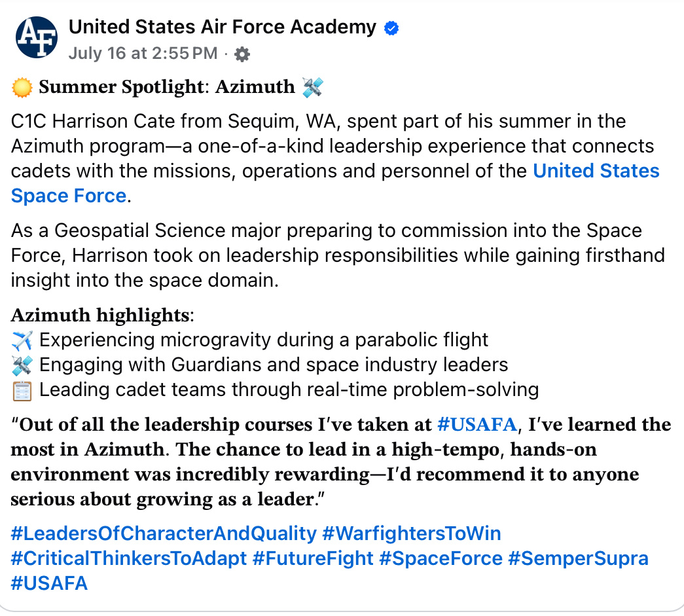
Task: Click the airplane emoji beside microgravity line
Action: (x=22, y=340)
